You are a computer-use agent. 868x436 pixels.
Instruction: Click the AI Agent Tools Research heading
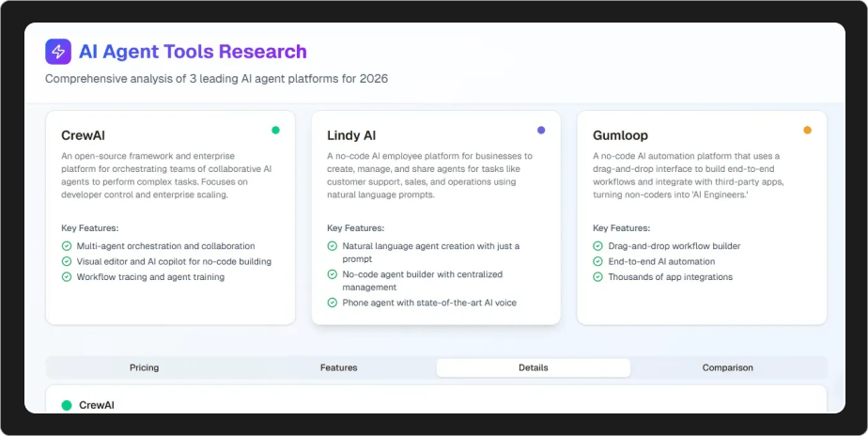(x=193, y=52)
